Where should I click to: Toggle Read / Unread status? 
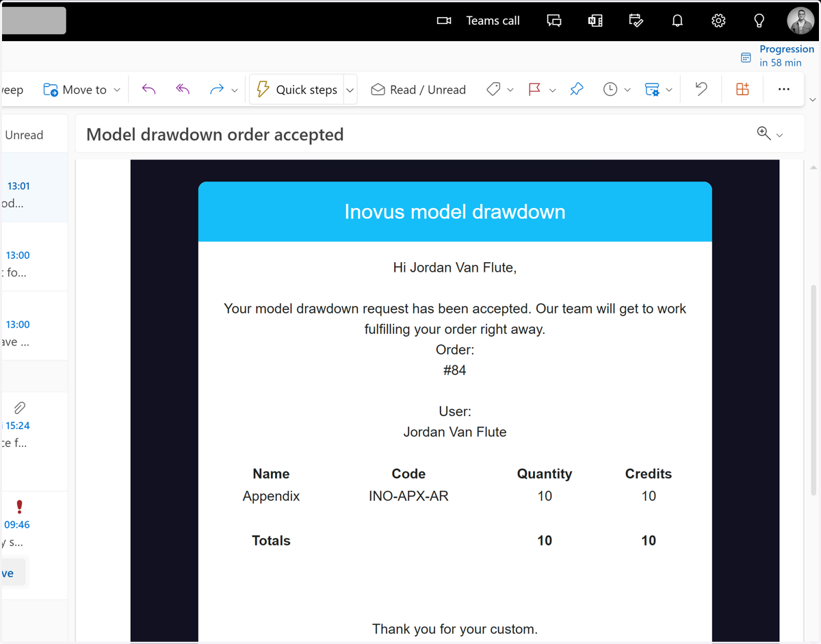coord(418,90)
